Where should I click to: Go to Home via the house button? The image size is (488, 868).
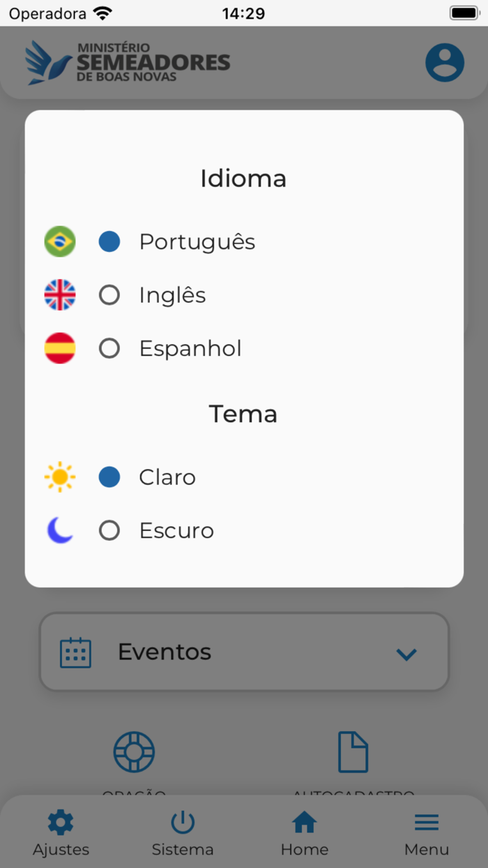pyautogui.click(x=304, y=832)
